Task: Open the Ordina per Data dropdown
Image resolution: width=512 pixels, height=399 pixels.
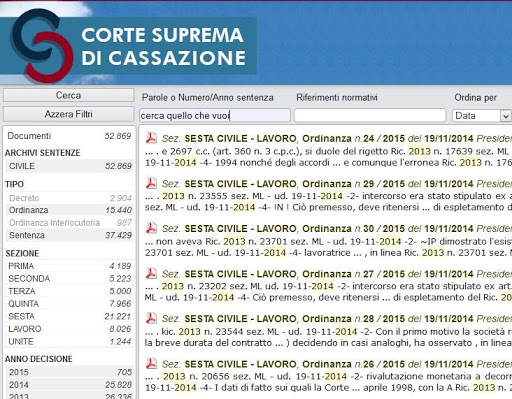Action: (482, 116)
